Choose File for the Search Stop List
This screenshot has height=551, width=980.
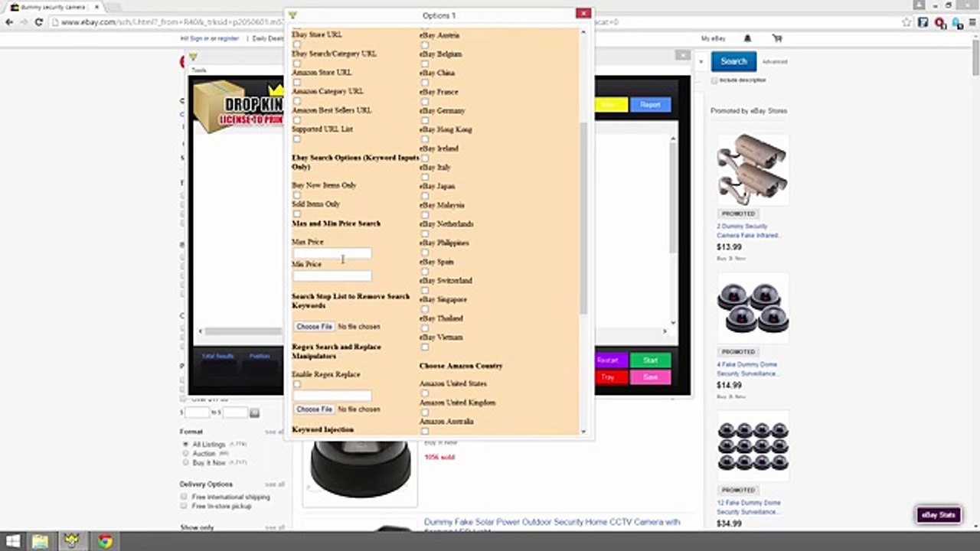(x=314, y=327)
